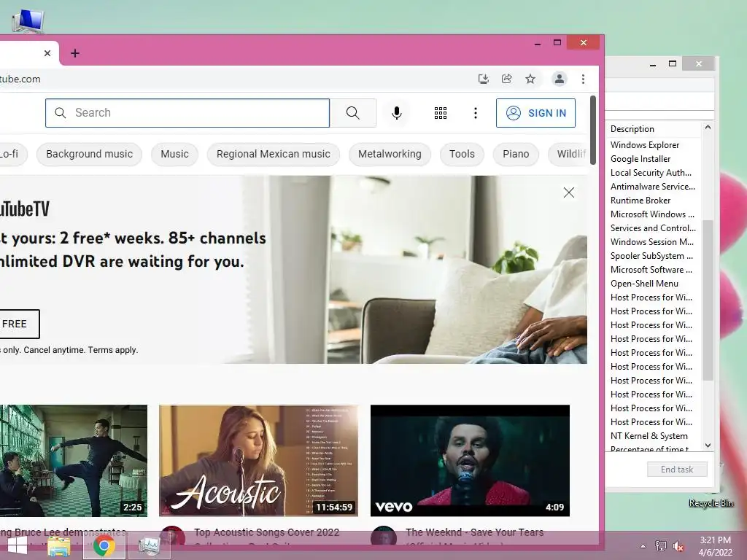Open YouTube settings three-dot menu
The width and height of the screenshot is (747, 560).
(x=475, y=113)
